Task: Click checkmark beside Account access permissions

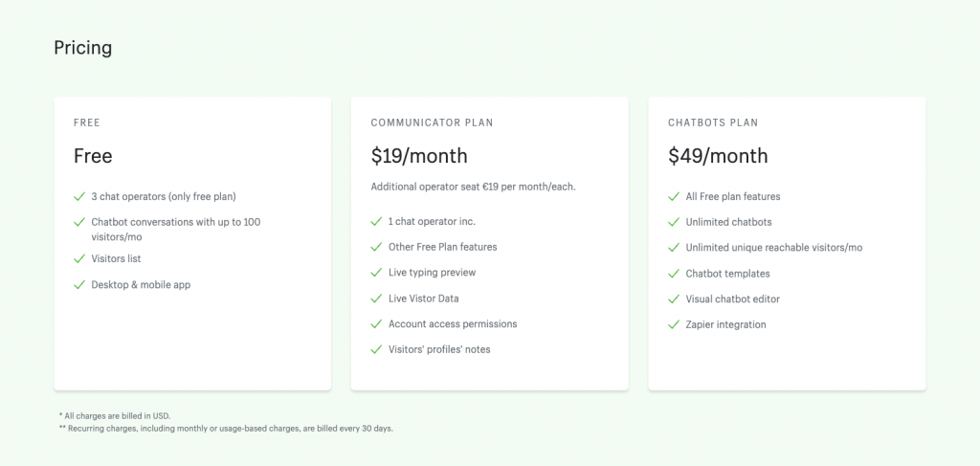Action: pos(376,324)
